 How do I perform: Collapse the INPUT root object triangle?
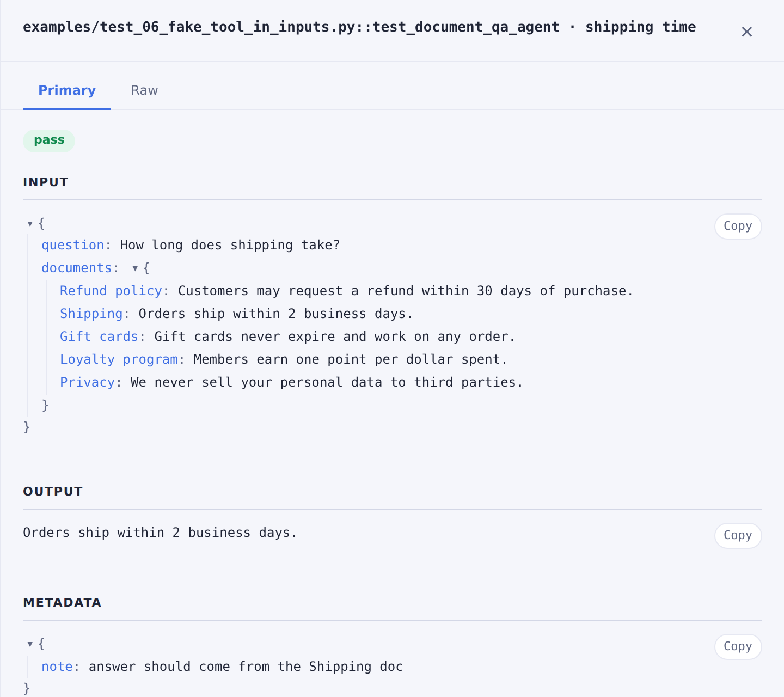(x=30, y=224)
